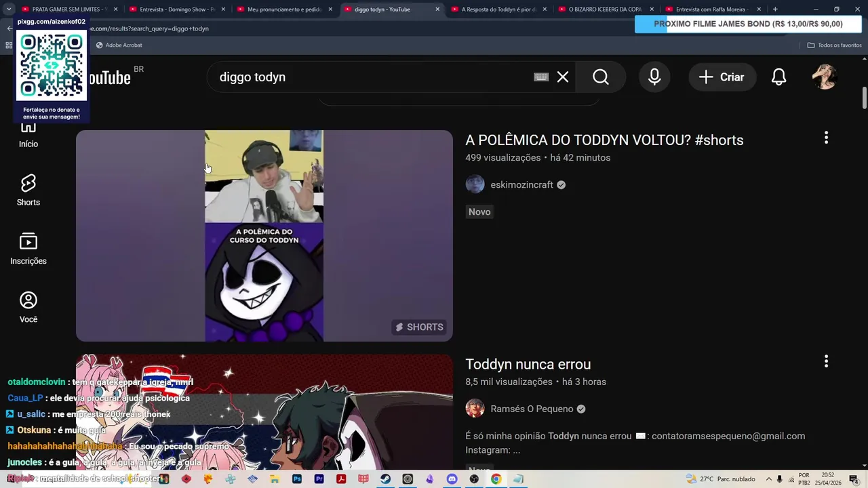The height and width of the screenshot is (488, 868).
Task: Click the microphone icon in system tray
Action: 779,479
